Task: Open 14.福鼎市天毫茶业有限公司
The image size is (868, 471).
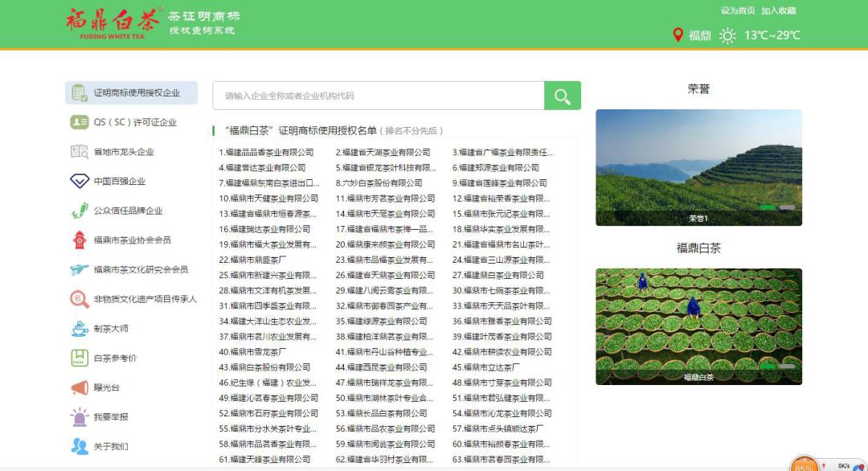Action: [x=385, y=214]
